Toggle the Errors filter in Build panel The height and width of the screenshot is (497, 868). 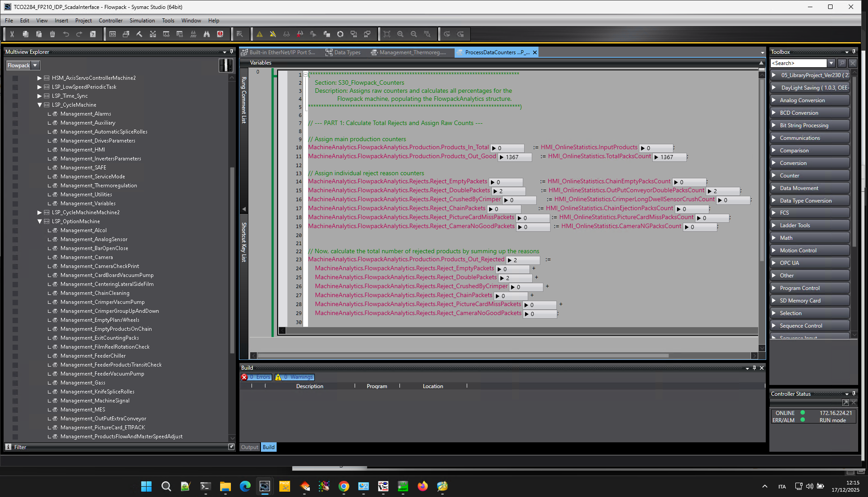pyautogui.click(x=256, y=377)
